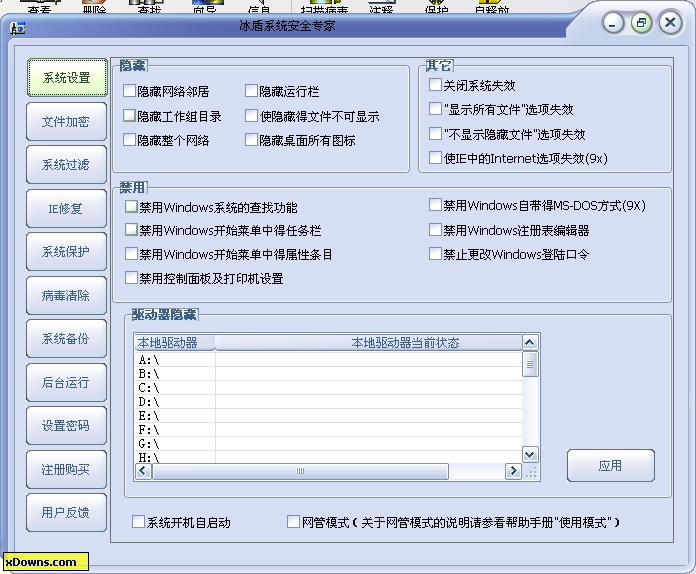Enable 系统开机自启动 checkbox
696x574 pixels.
click(138, 522)
